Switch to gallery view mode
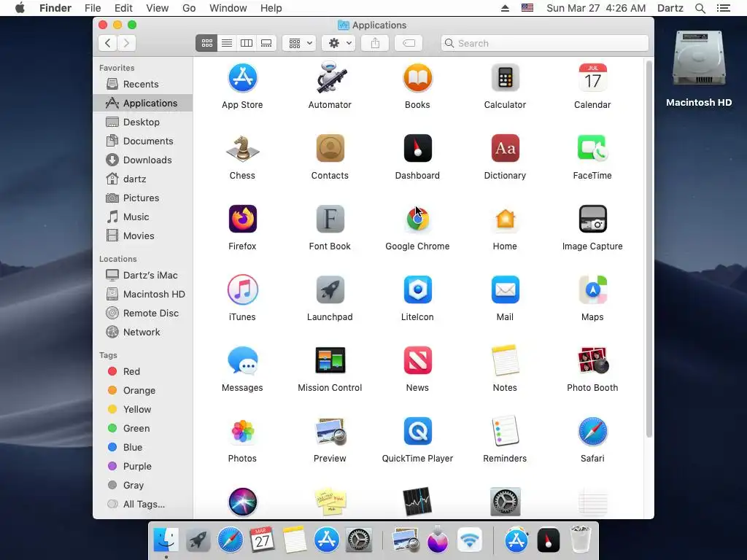This screenshot has width=747, height=560. point(266,43)
